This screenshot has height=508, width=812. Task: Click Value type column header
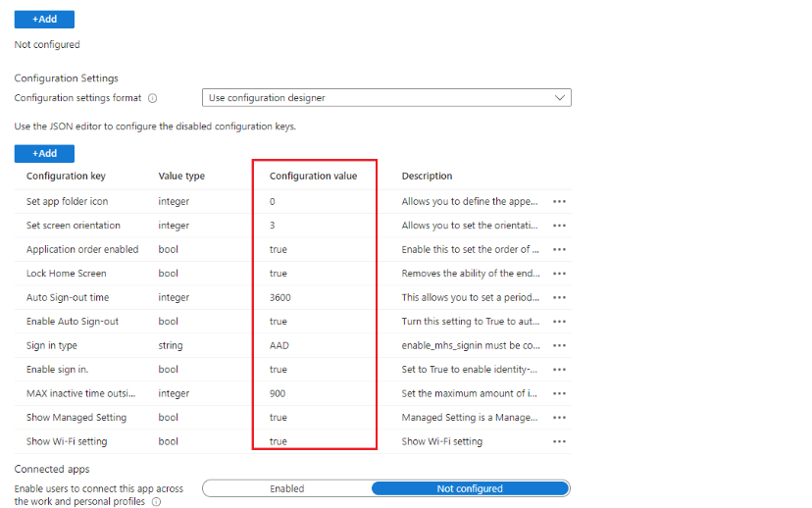coord(181,177)
